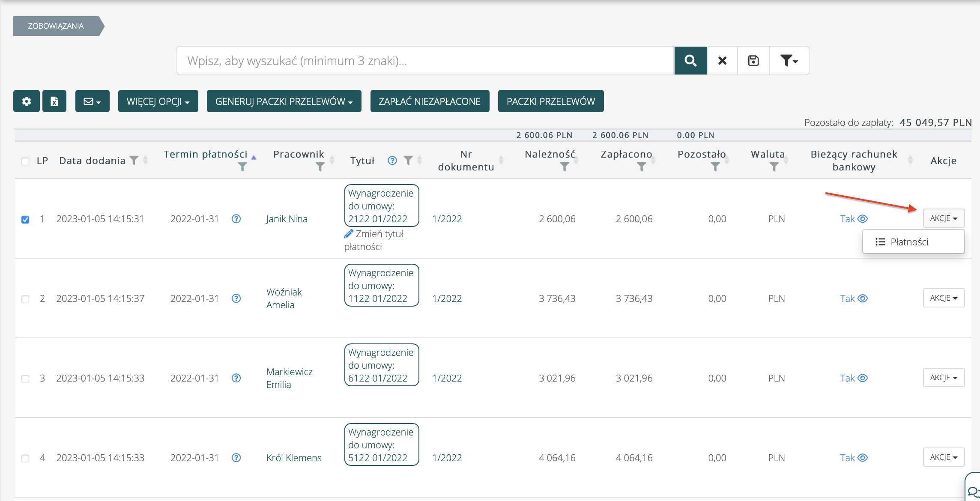The height and width of the screenshot is (501, 980).
Task: Open AKCJE dropdown for Król Klemens row
Action: click(944, 457)
